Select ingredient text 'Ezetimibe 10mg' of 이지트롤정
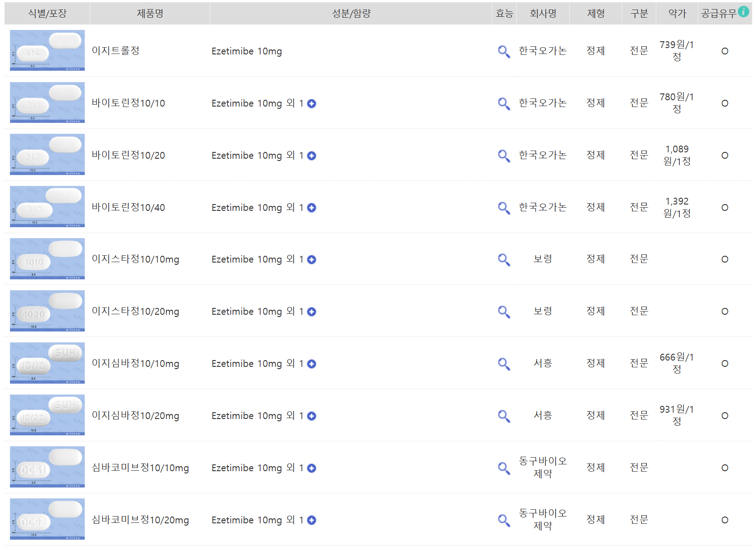The image size is (756, 546). click(247, 51)
